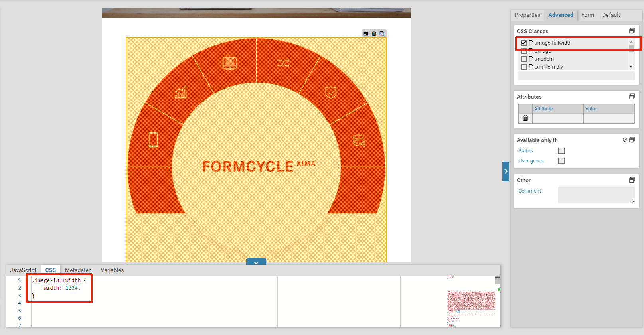This screenshot has width=644, height=335.
Task: Open the Metadaten tab
Action: click(x=78, y=270)
